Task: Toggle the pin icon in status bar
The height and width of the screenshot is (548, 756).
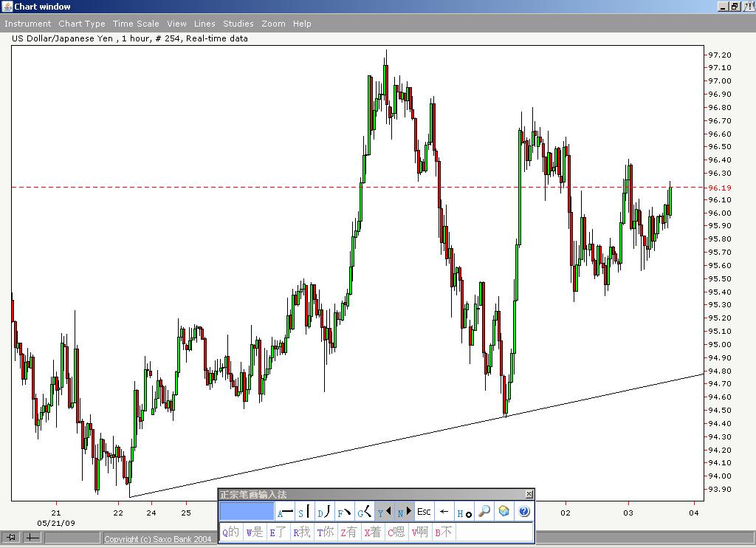Action: pyautogui.click(x=10, y=537)
